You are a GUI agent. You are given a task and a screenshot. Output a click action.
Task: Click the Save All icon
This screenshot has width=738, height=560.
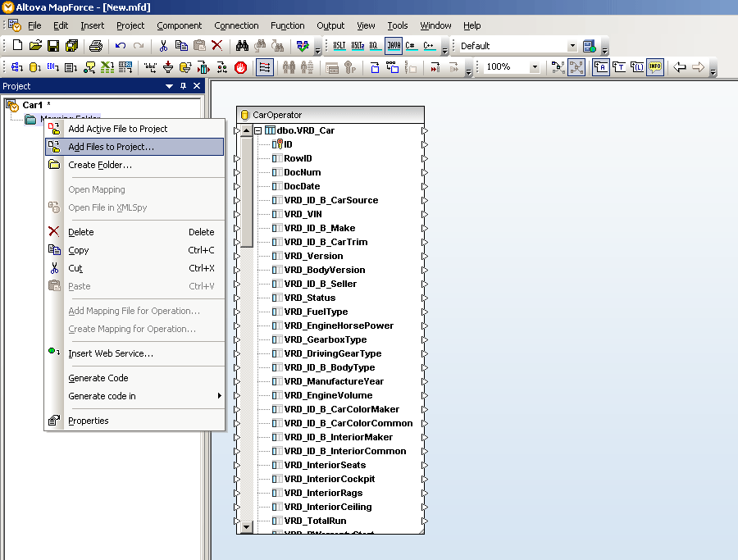71,46
